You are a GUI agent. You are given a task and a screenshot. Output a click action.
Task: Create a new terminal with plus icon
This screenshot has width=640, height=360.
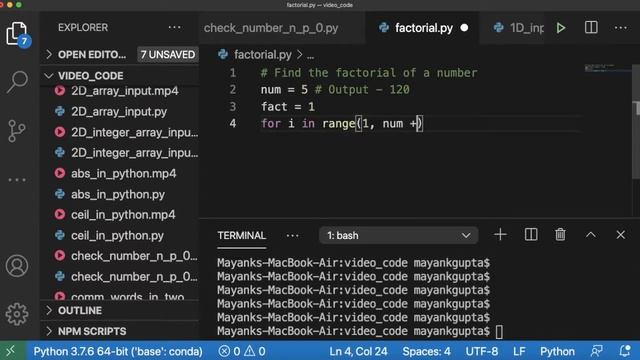(500, 235)
